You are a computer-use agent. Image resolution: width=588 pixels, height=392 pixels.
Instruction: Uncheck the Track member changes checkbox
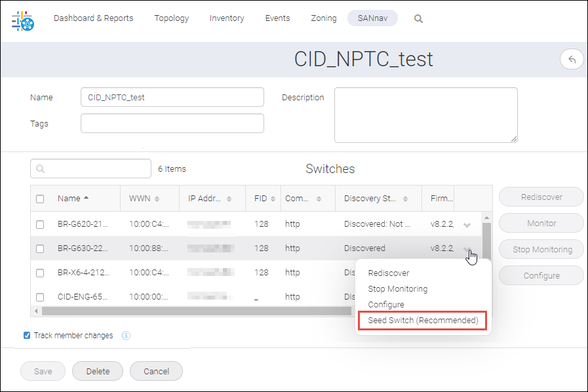(26, 335)
